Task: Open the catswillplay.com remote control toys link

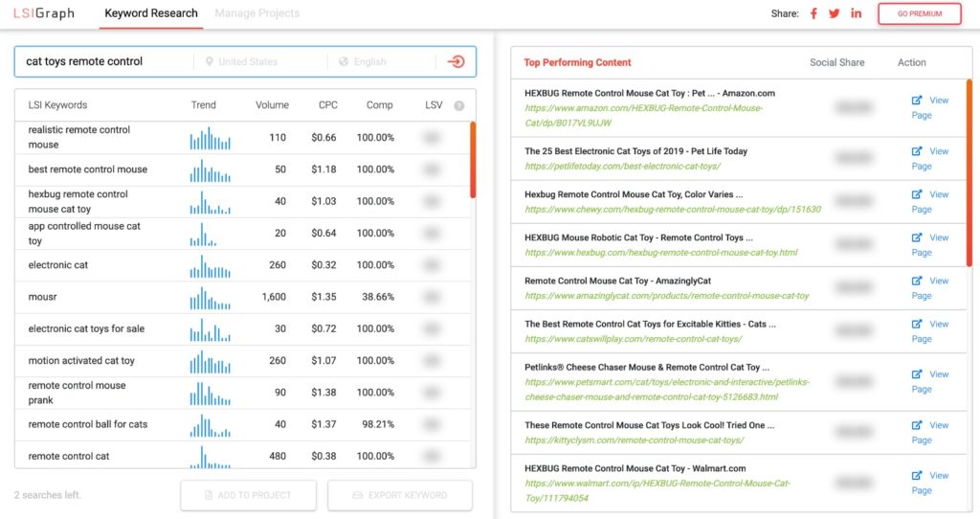Action: point(633,339)
